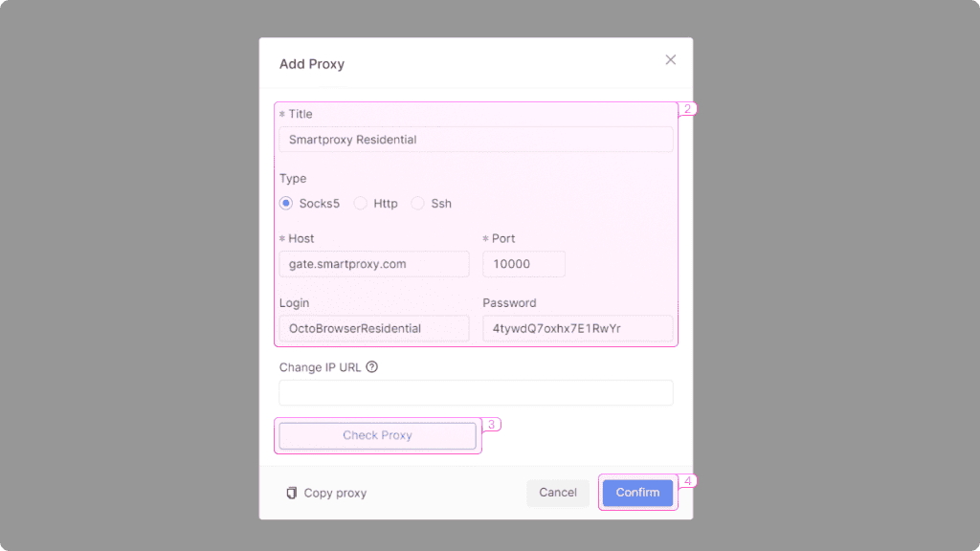Click the Password field label
The height and width of the screenshot is (551, 980).
coord(508,302)
